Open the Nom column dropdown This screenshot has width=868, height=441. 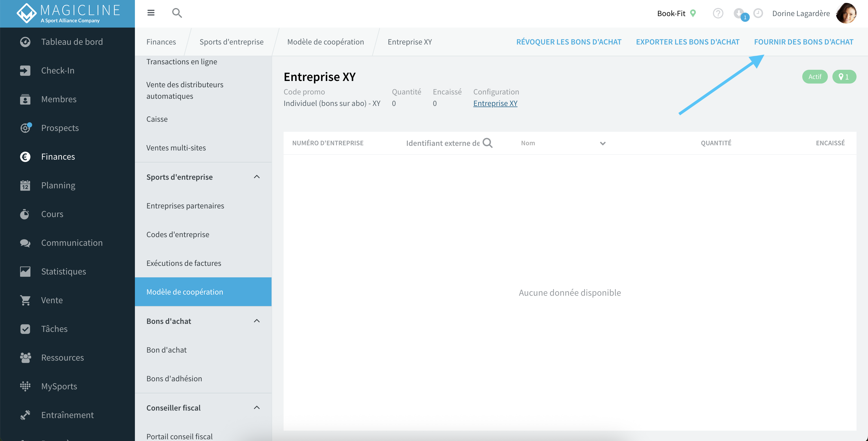pos(602,143)
